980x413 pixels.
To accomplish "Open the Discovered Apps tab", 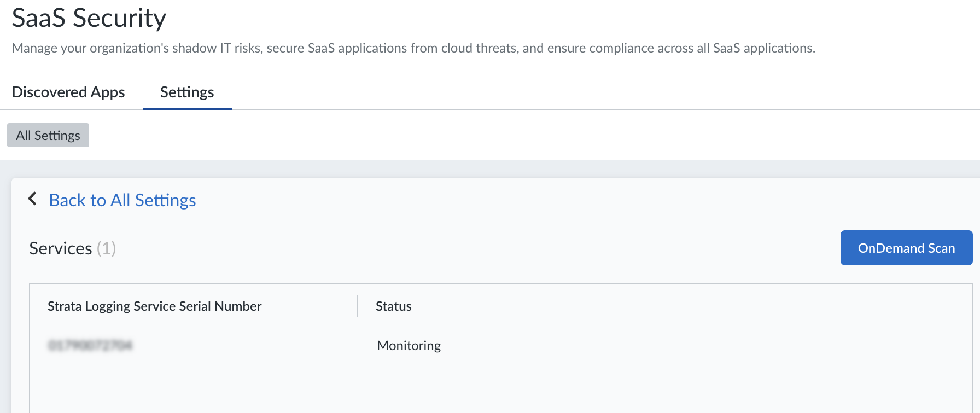I will [68, 92].
